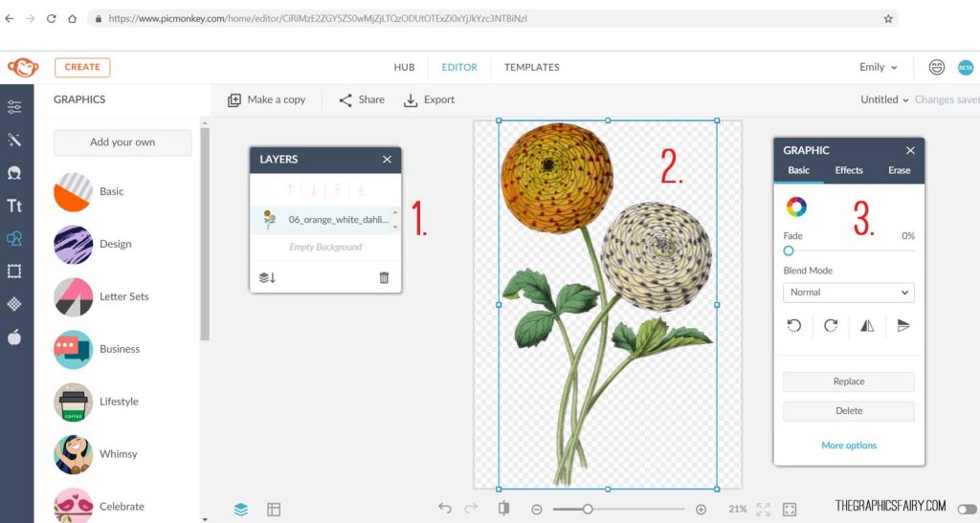Expand the Emily account menu
The width and height of the screenshot is (980, 523).
pyautogui.click(x=878, y=68)
